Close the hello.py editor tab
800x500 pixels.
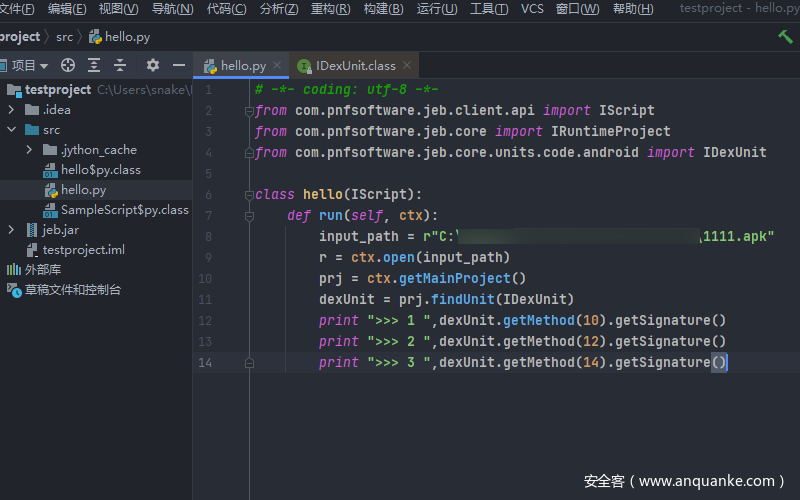pyautogui.click(x=279, y=66)
